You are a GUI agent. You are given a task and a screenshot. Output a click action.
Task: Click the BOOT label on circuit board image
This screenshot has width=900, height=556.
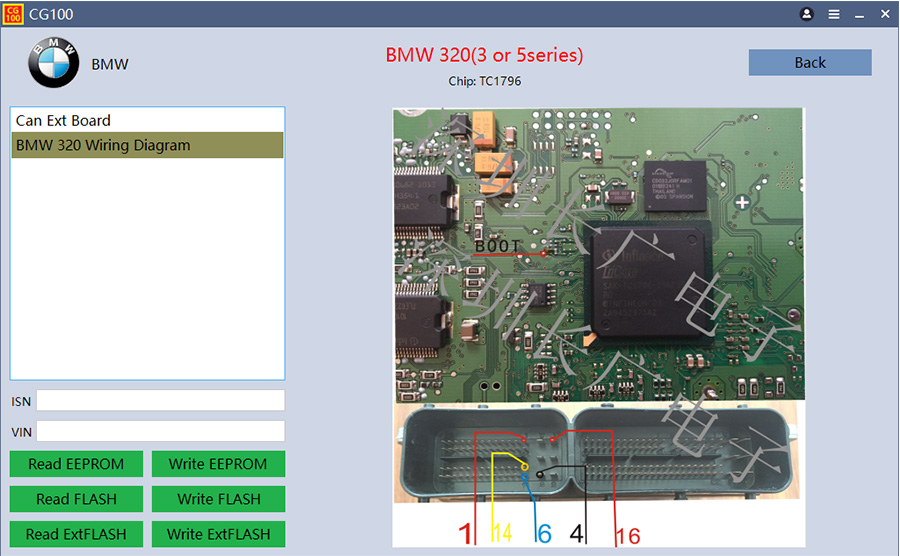click(499, 246)
